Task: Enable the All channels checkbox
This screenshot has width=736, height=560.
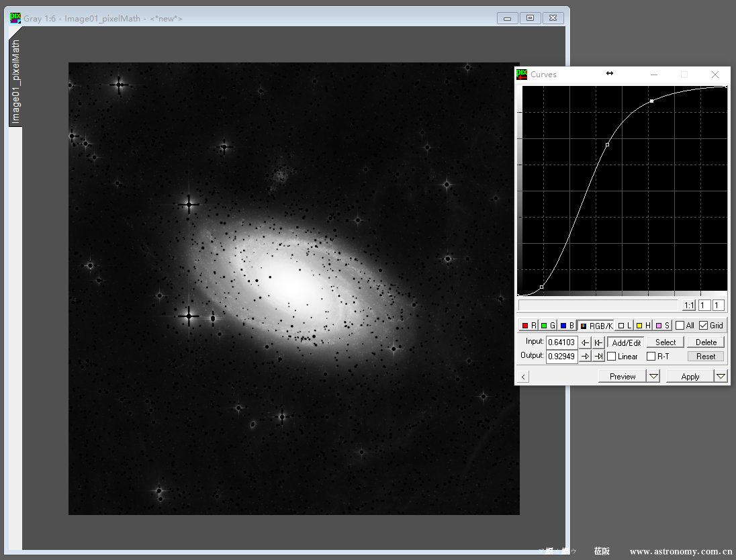Action: 680,326
